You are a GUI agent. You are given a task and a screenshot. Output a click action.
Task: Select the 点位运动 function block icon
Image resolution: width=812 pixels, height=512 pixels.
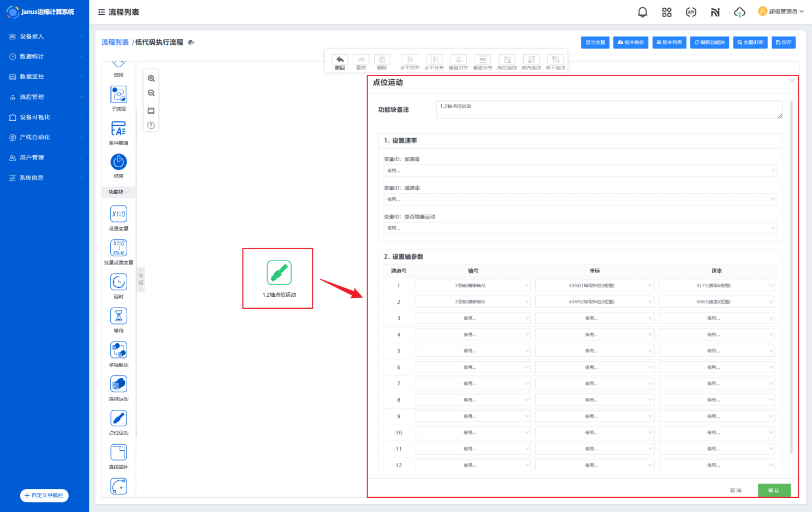click(118, 419)
